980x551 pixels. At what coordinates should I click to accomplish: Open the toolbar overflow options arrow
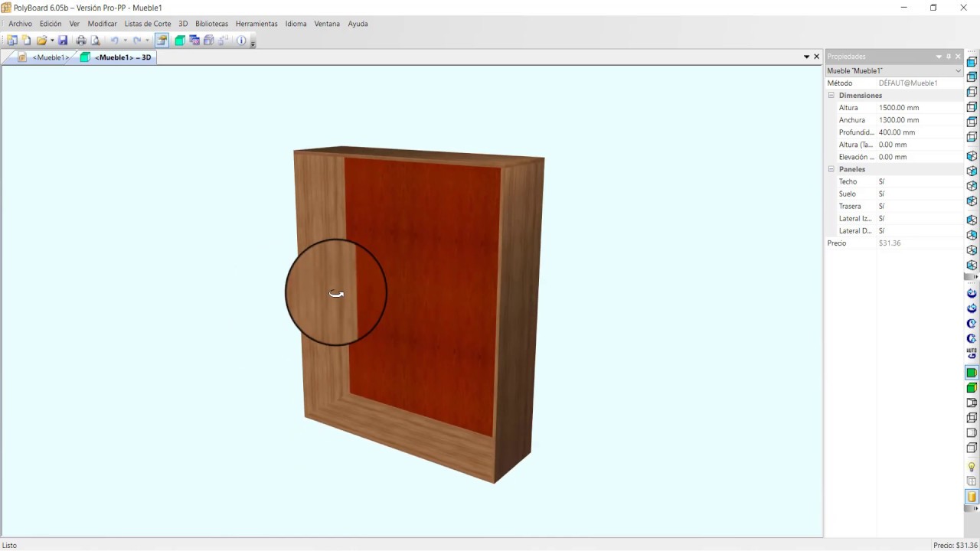(253, 42)
